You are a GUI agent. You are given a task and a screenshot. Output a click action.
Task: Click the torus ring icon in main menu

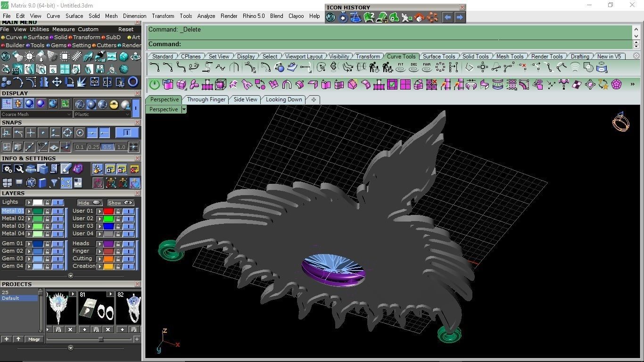pyautogui.click(x=133, y=82)
